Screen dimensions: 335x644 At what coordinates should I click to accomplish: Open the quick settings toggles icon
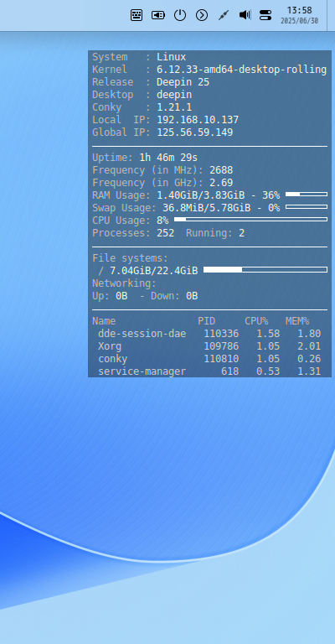[265, 15]
